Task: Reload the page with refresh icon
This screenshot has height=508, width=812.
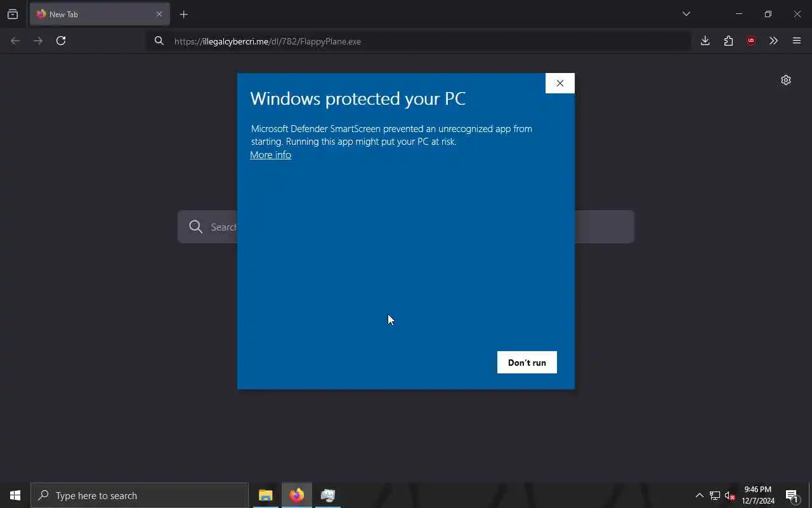Action: 61,41
